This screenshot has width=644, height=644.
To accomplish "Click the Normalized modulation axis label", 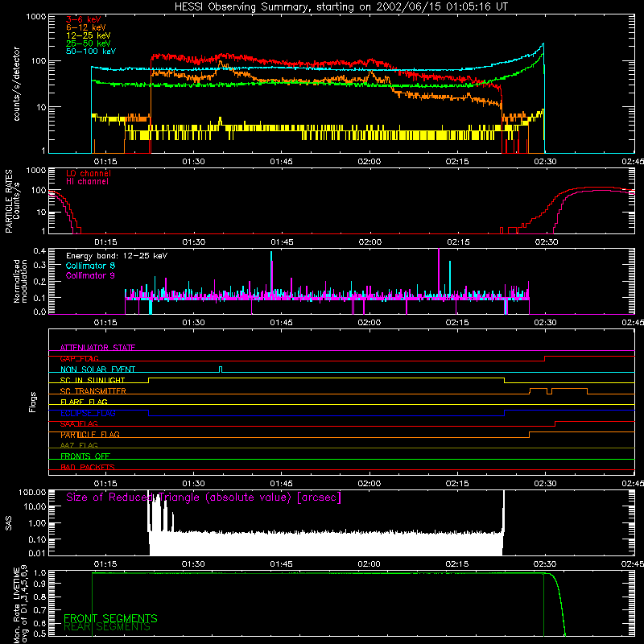I will click(20, 281).
